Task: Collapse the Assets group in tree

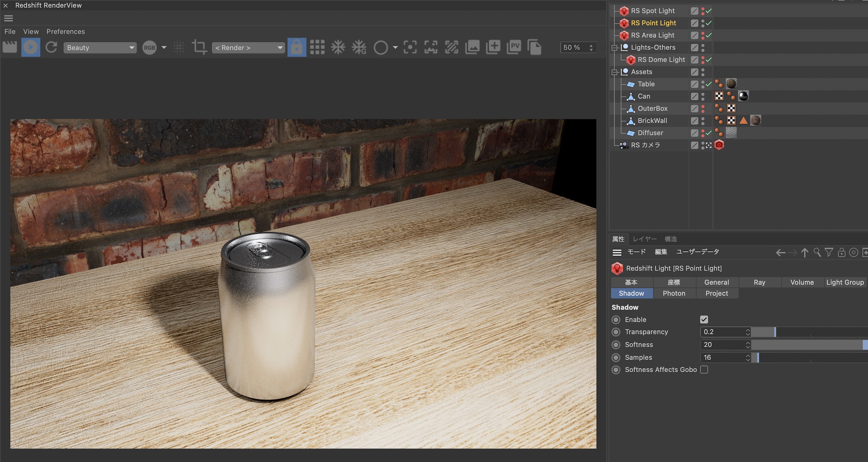Action: tap(614, 72)
